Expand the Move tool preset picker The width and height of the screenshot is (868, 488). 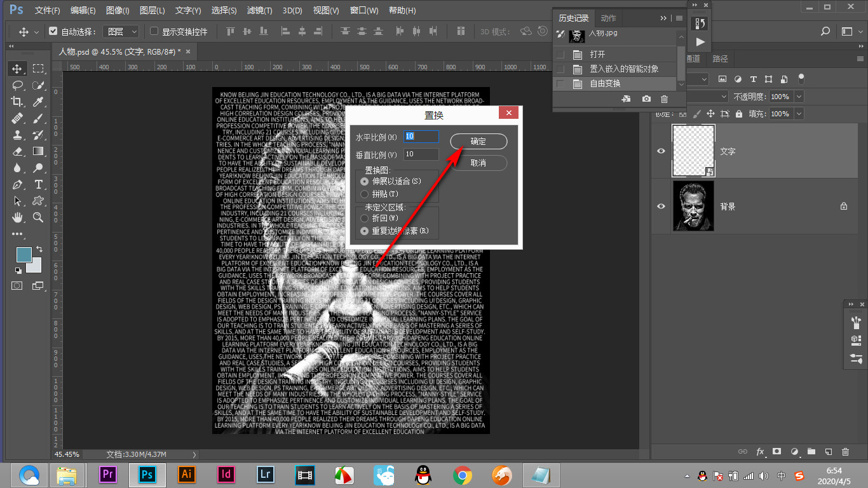pyautogui.click(x=36, y=32)
